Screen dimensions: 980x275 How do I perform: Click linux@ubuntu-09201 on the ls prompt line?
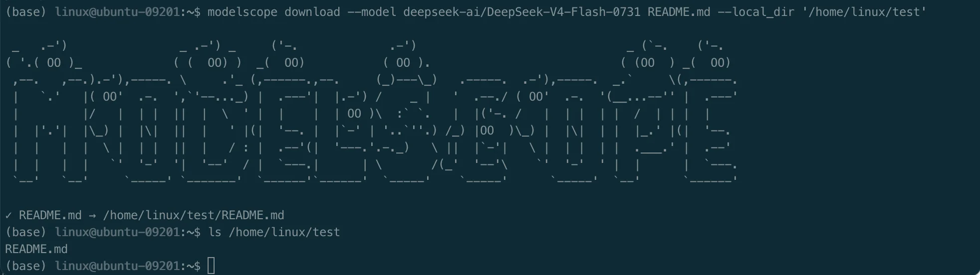pyautogui.click(x=117, y=232)
